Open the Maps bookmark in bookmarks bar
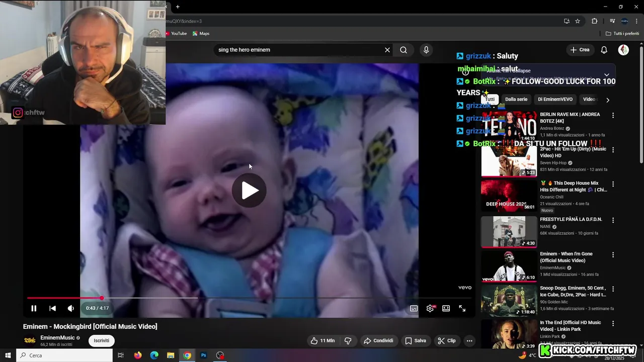644x362 pixels. pyautogui.click(x=201, y=34)
